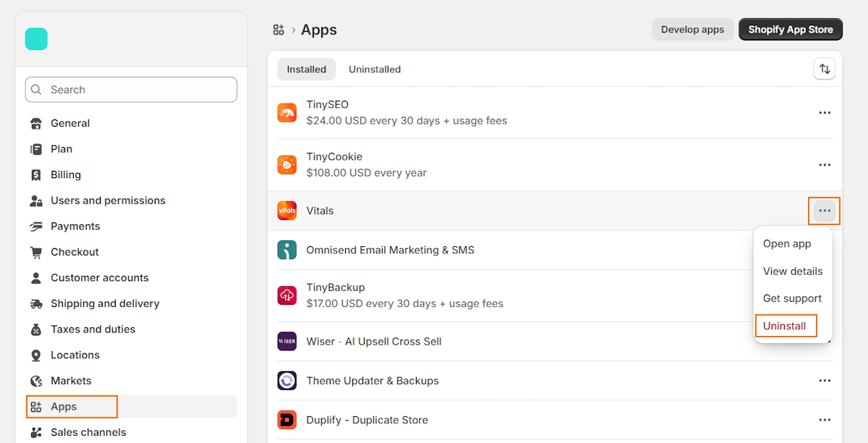Click the Duplify - Duplicate Store icon
Viewport: 868px width, 443px height.
coord(286,420)
